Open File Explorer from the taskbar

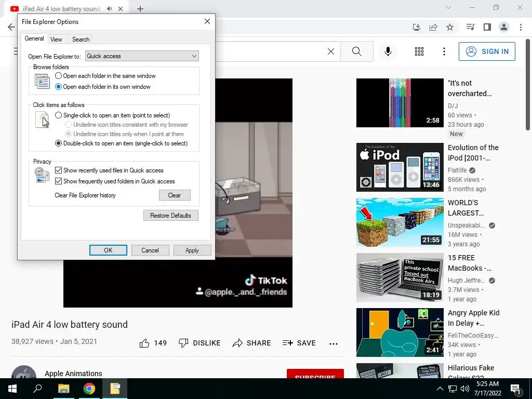point(63,389)
